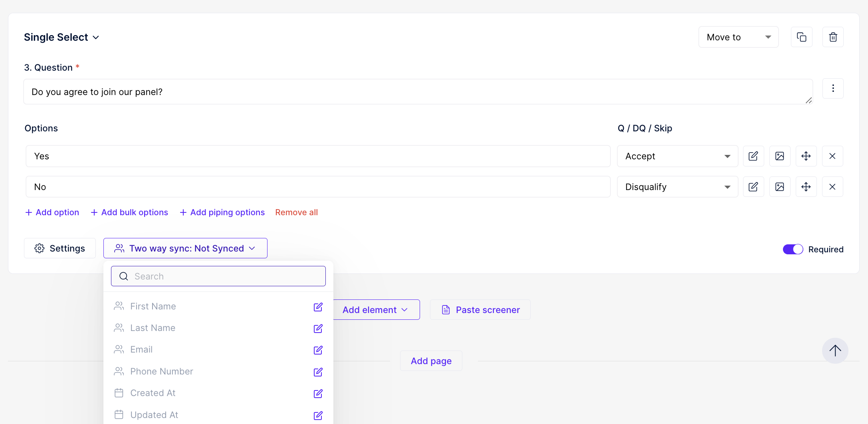Viewport: 868px width, 424px height.
Task: Open the Single Select question type dropdown
Action: (x=61, y=37)
